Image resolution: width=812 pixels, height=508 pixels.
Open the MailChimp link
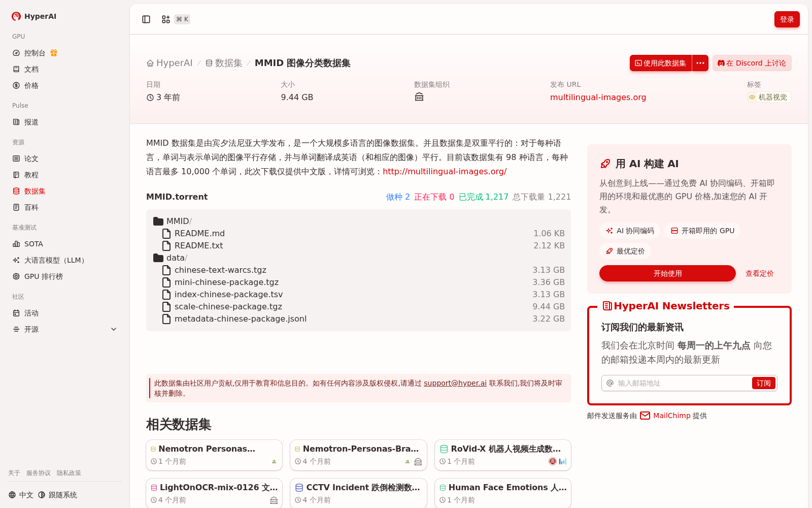[x=671, y=416]
